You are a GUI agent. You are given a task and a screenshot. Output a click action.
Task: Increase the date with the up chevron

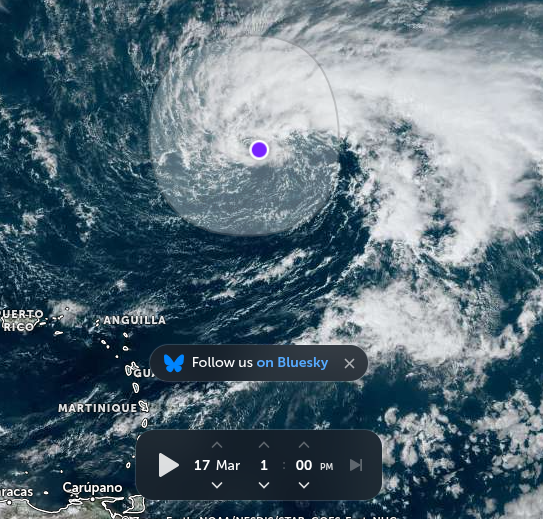click(x=217, y=445)
